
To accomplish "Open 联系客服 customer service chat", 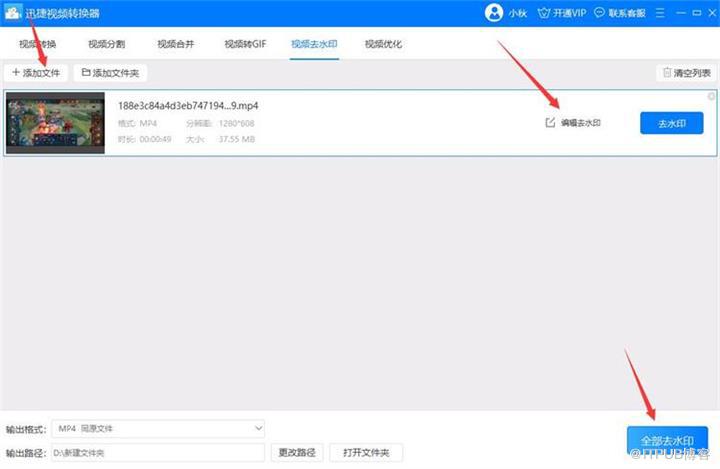I will tap(619, 13).
